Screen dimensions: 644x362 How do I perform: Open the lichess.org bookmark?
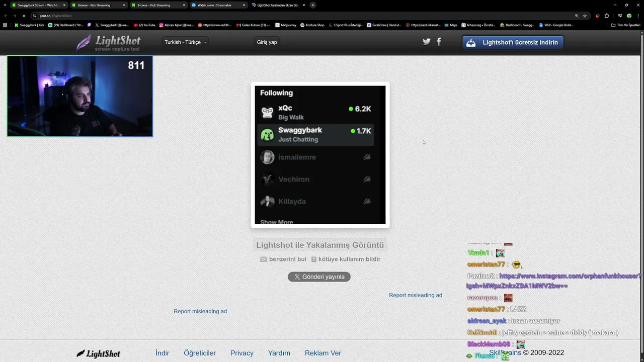coord(479,25)
